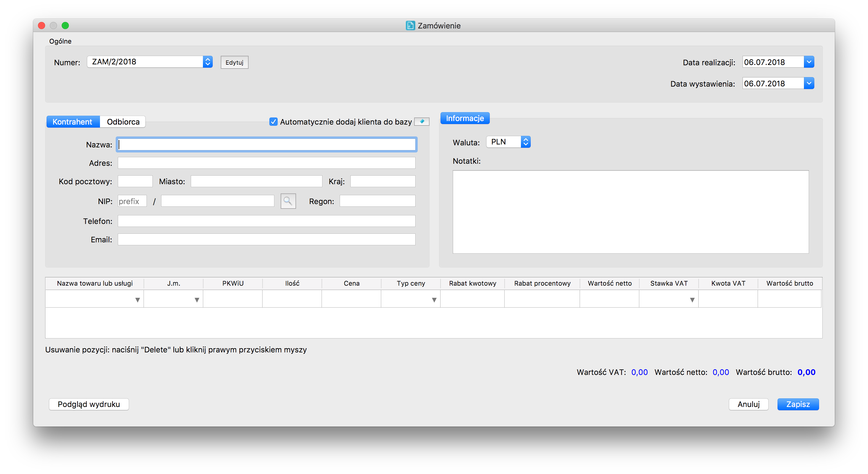Click the Wartość brutto column header
The width and height of the screenshot is (868, 474).
(x=789, y=283)
